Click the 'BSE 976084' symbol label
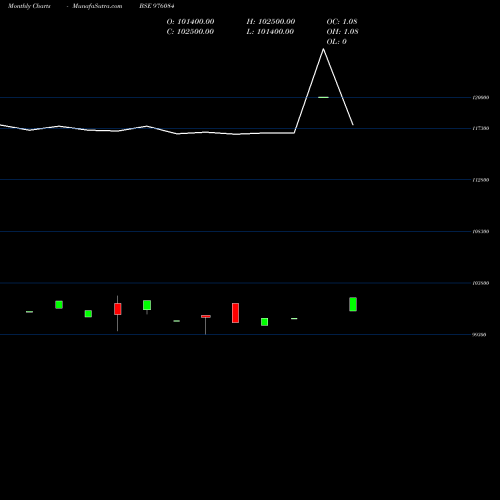The image size is (500, 500). click(x=157, y=6)
